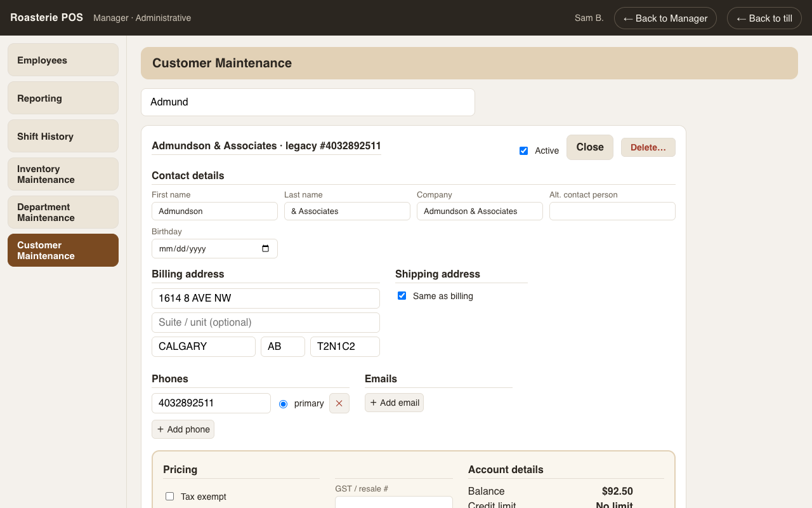Screen dimensions: 812x508
Task: Uncheck Same as billing for shipping
Action: (x=402, y=296)
